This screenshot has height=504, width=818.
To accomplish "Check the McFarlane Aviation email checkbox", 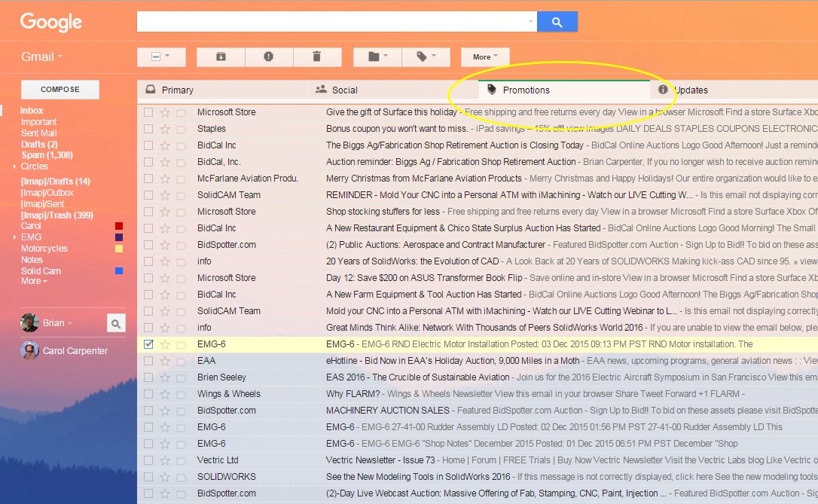I will (148, 179).
